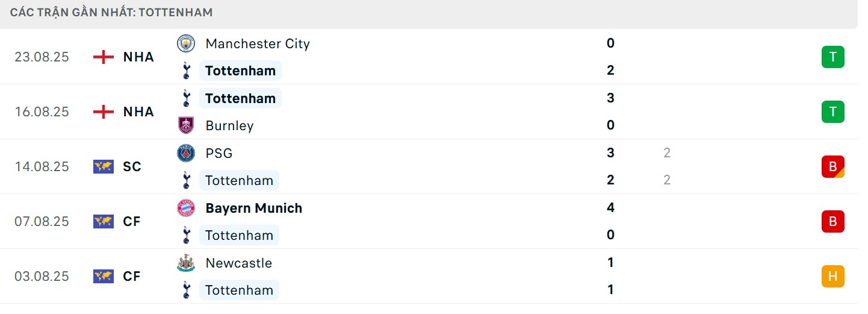The width and height of the screenshot is (868, 314).
Task: Click the red B badge for PSG match
Action: tap(832, 166)
